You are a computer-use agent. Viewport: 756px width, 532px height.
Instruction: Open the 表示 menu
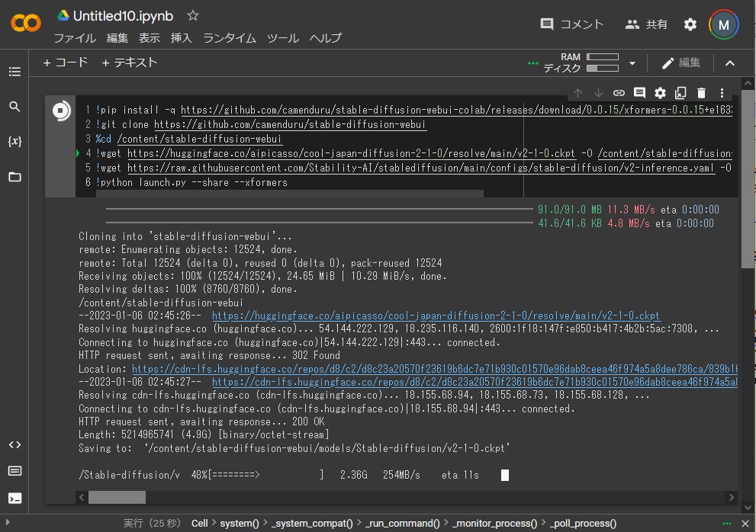click(x=150, y=38)
